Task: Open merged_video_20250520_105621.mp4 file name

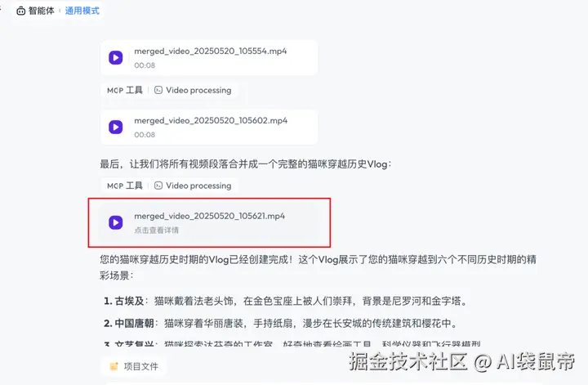Action: click(210, 216)
